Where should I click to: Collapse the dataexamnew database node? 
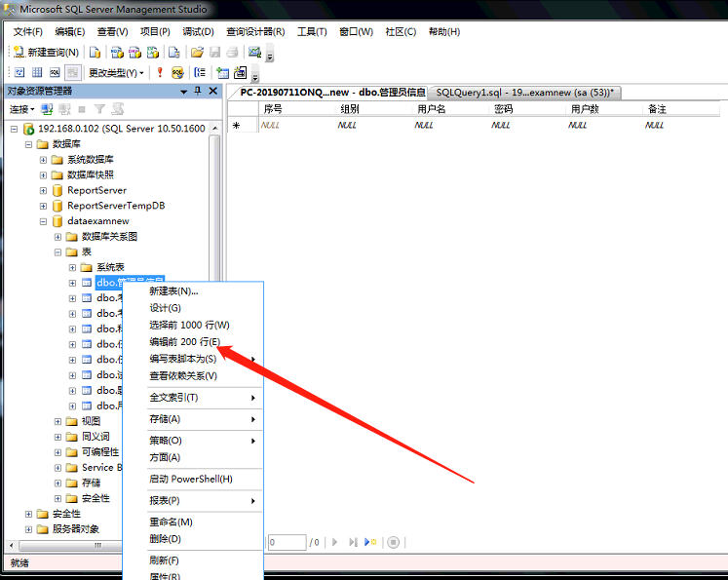[x=43, y=221]
